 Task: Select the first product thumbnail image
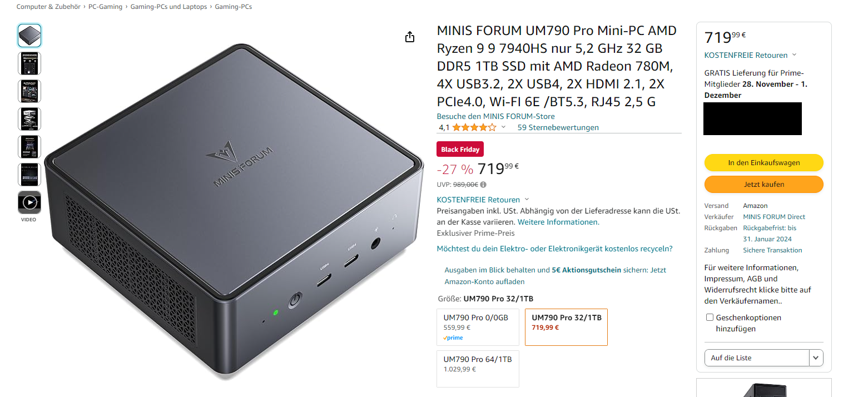click(29, 36)
